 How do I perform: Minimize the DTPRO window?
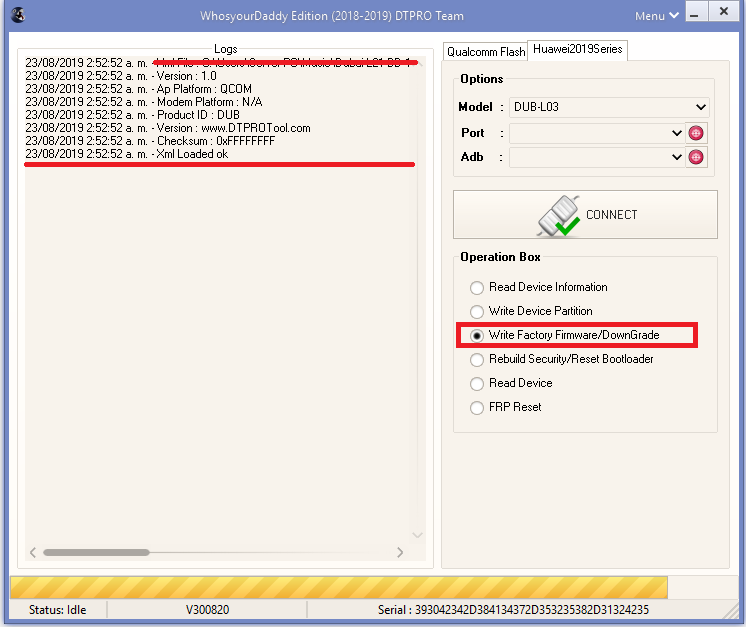pos(696,11)
